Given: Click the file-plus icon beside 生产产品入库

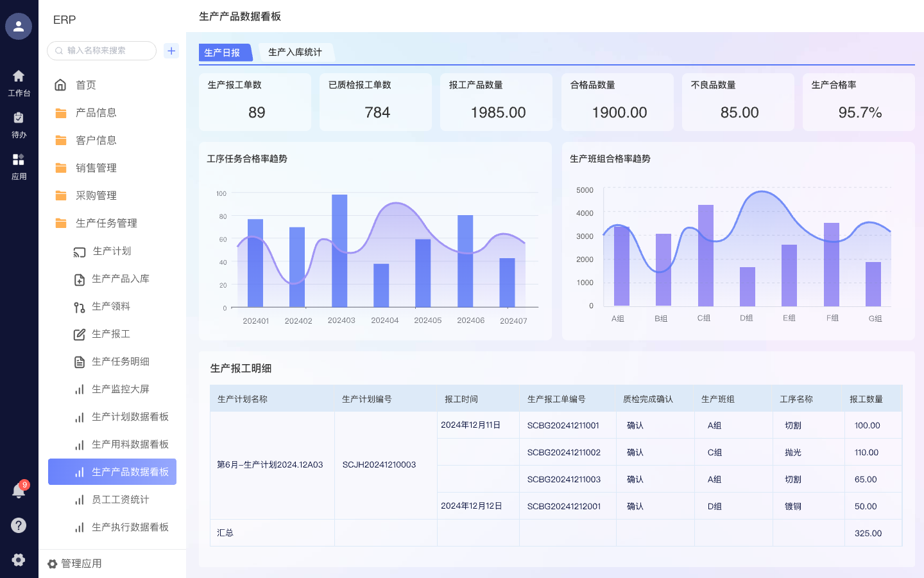Looking at the screenshot, I should tap(79, 279).
